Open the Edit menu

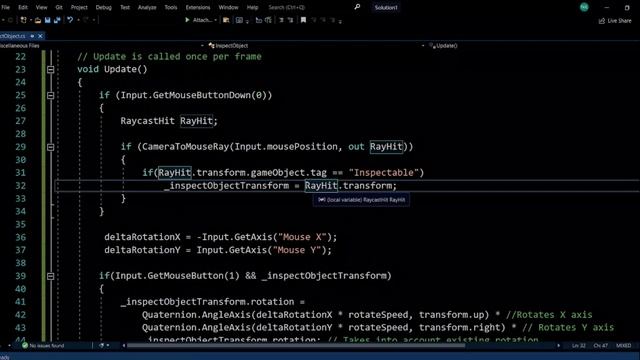(23, 7)
